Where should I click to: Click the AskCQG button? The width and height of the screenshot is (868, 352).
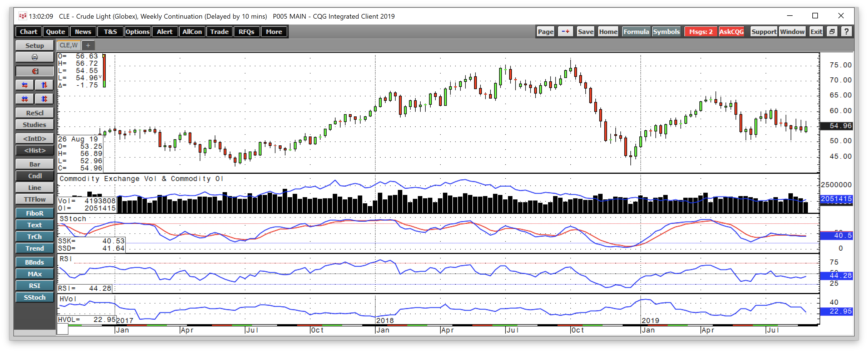(731, 32)
